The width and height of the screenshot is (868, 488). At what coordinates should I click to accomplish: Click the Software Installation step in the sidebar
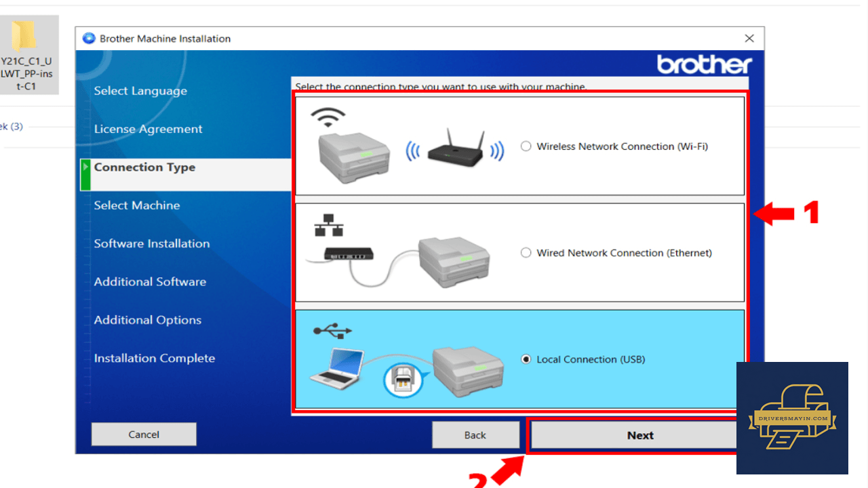152,243
